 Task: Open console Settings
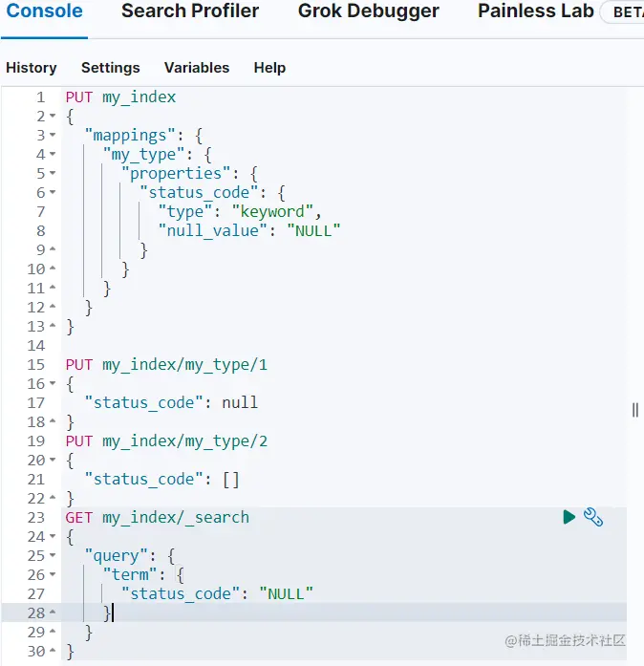coord(110,68)
